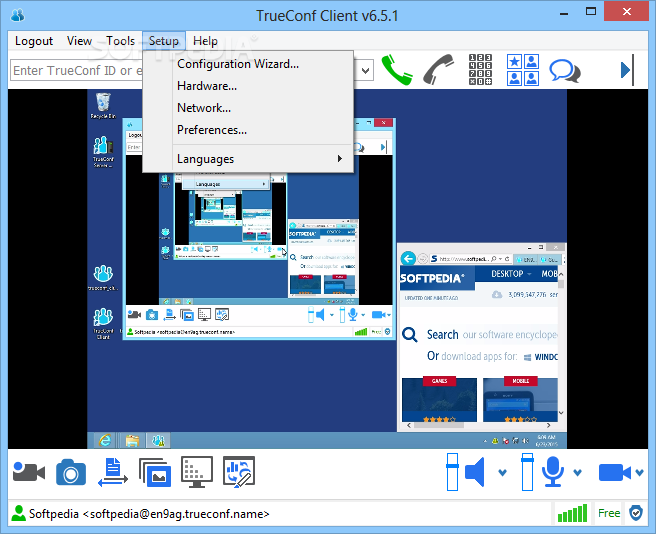Open the Tools menu

click(x=120, y=41)
